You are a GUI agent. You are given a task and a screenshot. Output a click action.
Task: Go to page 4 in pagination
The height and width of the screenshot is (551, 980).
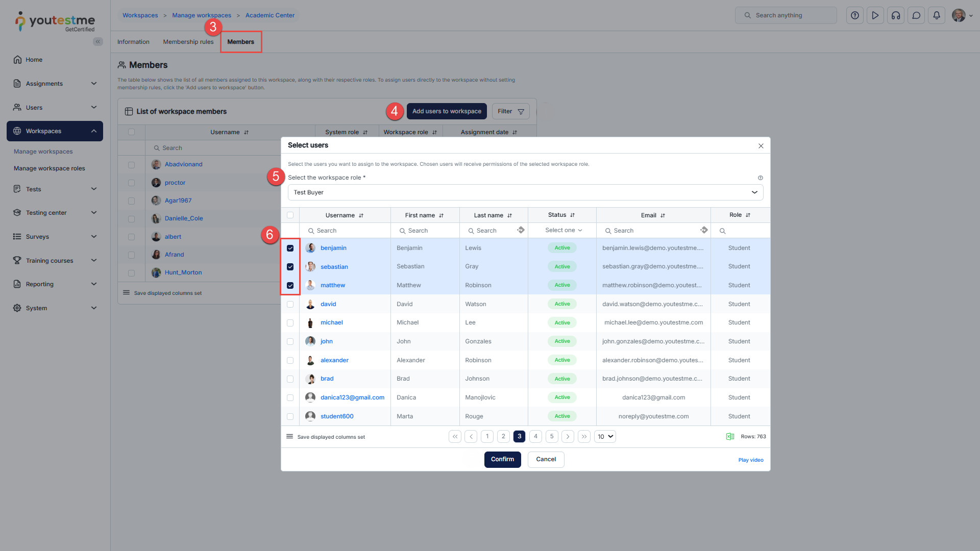coord(535,437)
